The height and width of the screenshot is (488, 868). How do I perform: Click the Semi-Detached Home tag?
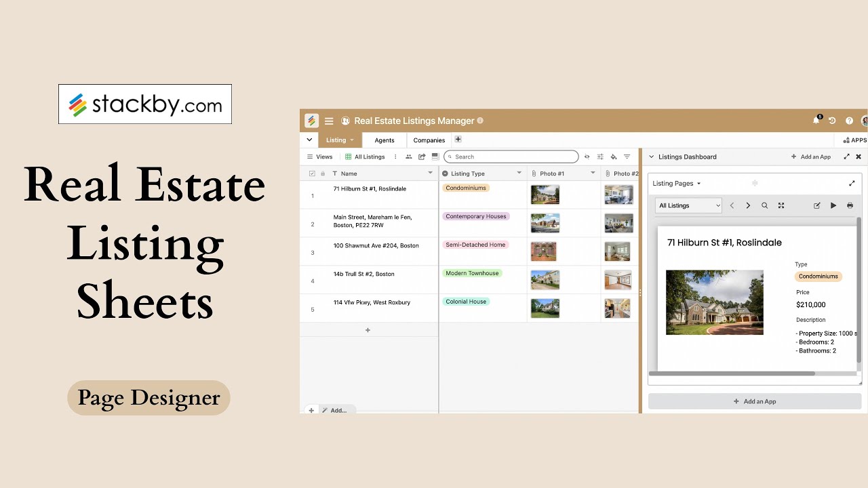coord(475,245)
